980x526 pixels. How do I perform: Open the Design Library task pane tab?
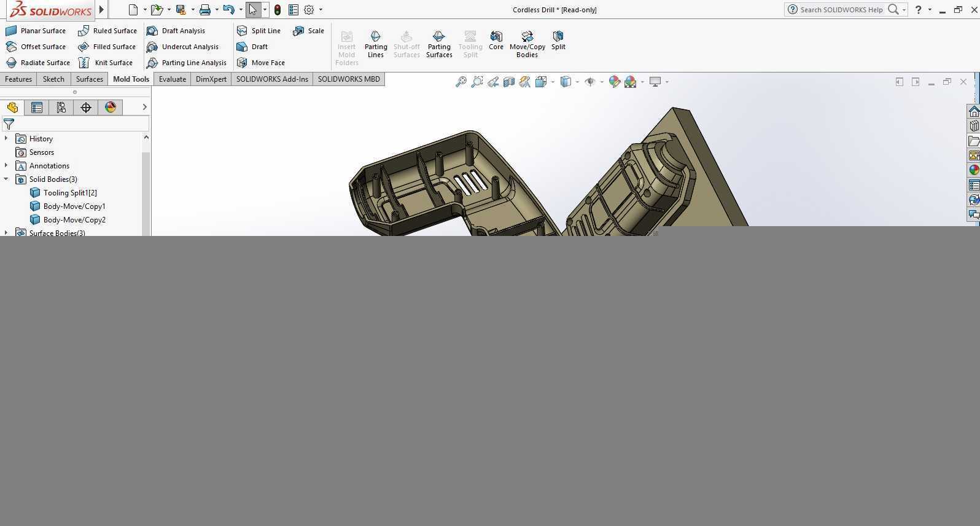coord(974,126)
